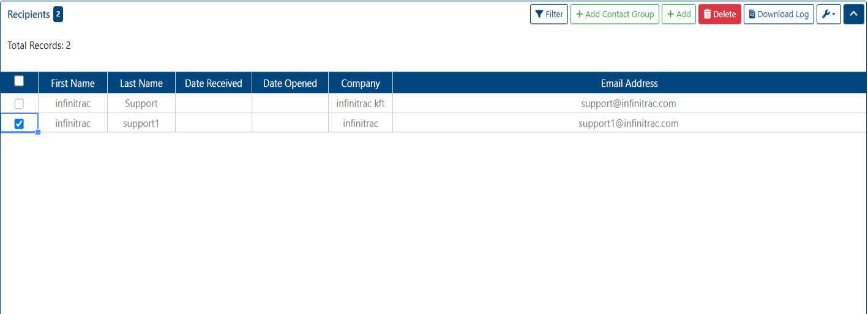Uncheck the box for support1 row
868x314 pixels.
click(19, 124)
